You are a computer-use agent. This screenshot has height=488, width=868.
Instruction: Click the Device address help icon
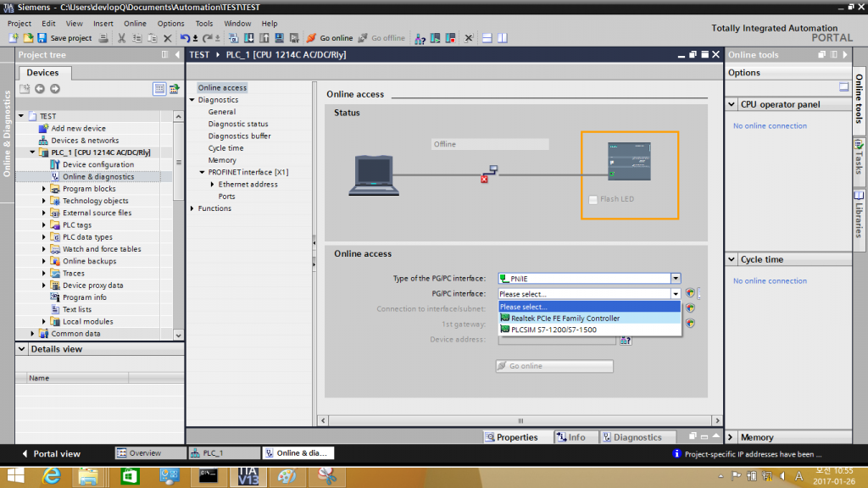[626, 341]
